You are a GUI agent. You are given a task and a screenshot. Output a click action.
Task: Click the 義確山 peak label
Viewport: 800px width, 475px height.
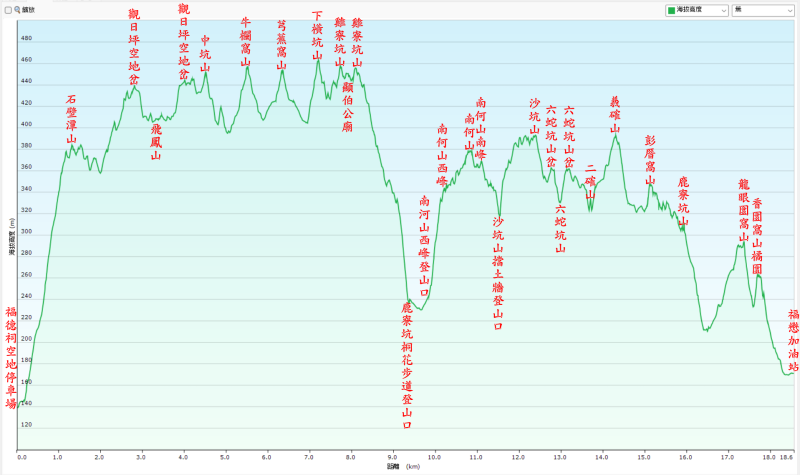point(615,115)
